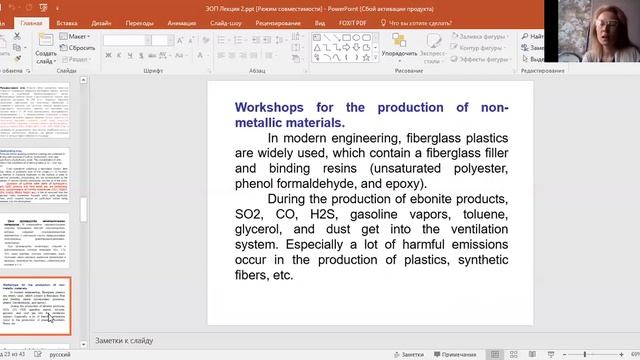Click Примечания button in status bar
640x360 pixels.
455,355
